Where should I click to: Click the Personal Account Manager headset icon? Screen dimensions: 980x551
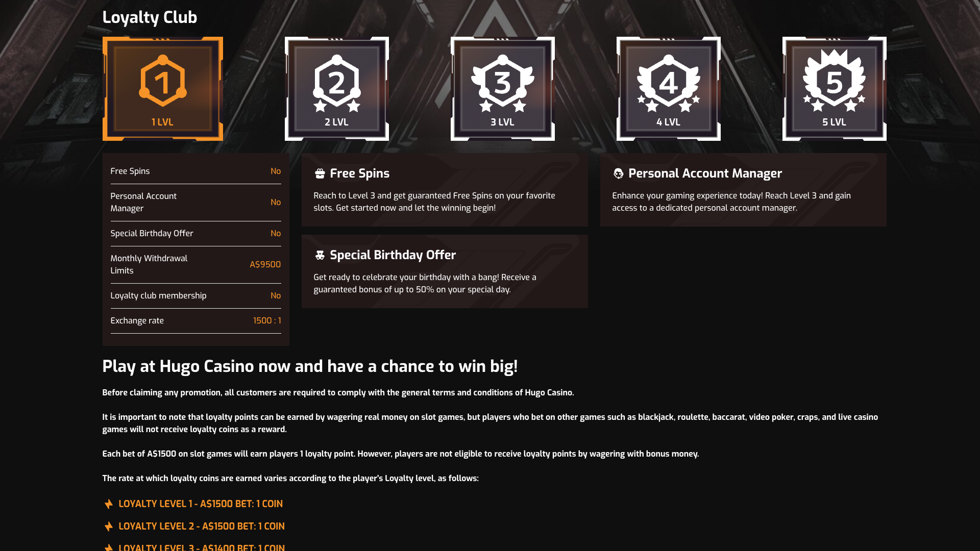tap(618, 174)
